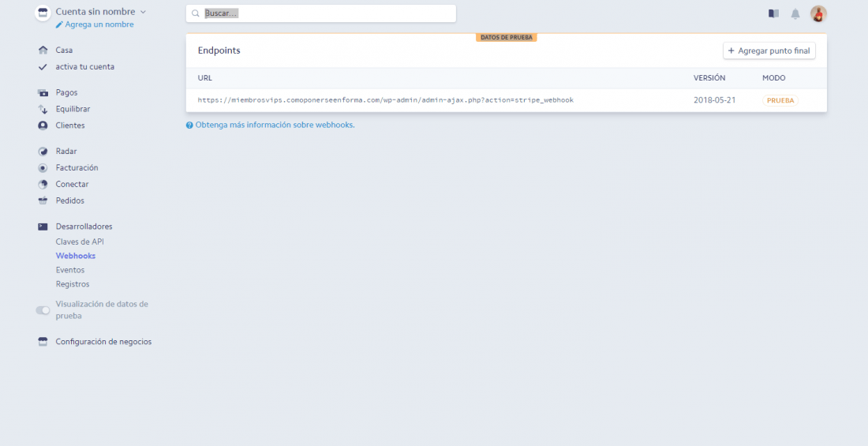Select the Webhooks submenu item
This screenshot has height=446, width=868.
[75, 256]
